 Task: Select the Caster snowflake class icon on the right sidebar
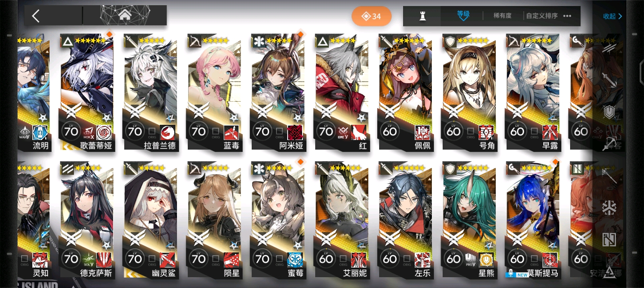click(x=609, y=208)
